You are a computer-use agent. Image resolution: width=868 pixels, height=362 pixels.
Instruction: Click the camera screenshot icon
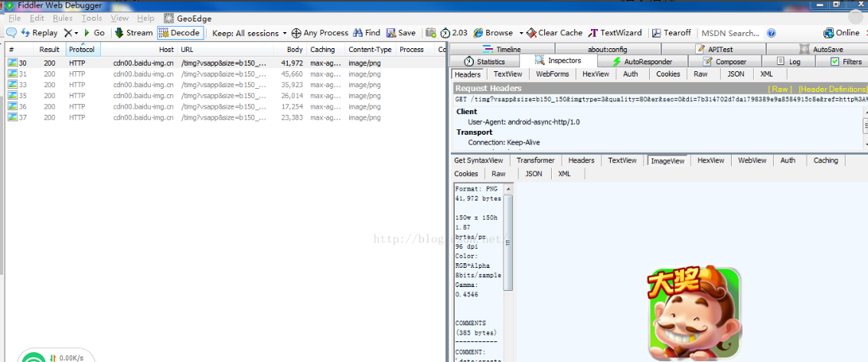431,33
